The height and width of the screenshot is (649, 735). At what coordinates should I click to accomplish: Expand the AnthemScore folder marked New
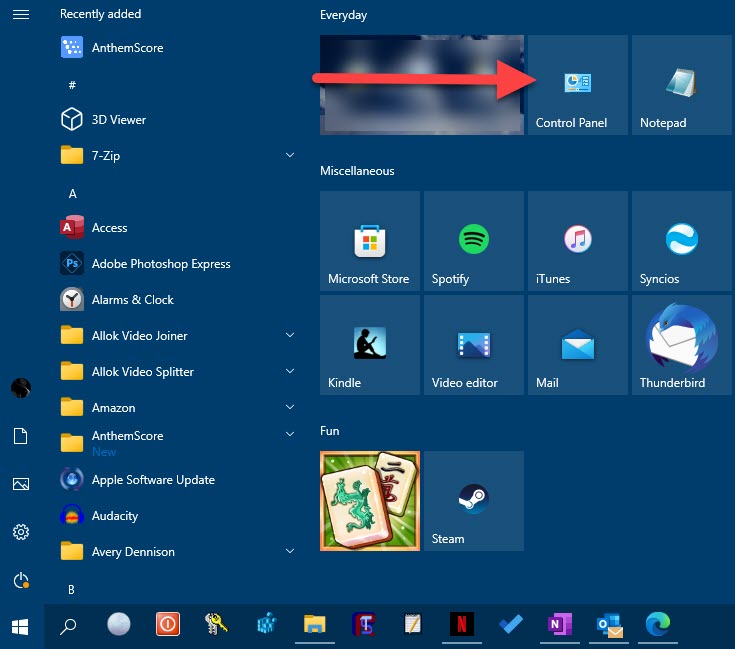click(x=290, y=434)
